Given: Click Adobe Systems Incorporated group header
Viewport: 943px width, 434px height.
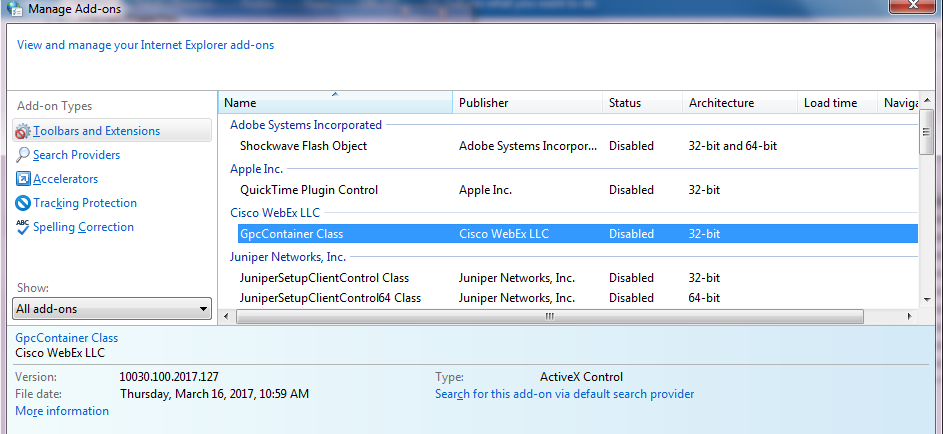Looking at the screenshot, I should click(x=306, y=125).
